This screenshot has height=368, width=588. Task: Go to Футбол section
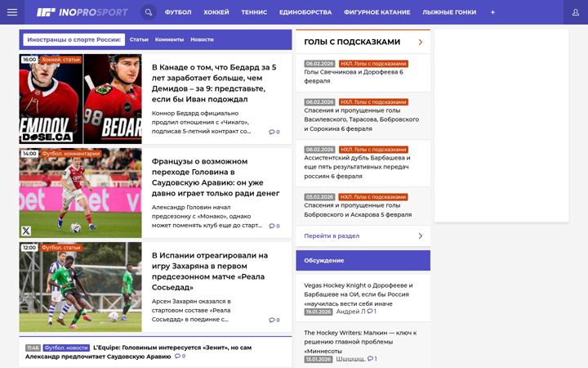pos(178,12)
